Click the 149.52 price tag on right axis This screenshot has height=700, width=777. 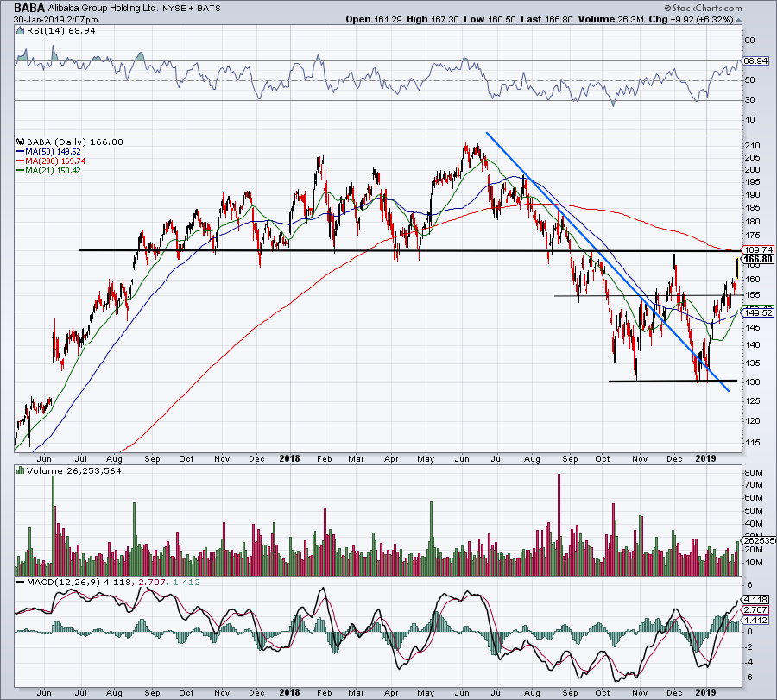pos(758,313)
